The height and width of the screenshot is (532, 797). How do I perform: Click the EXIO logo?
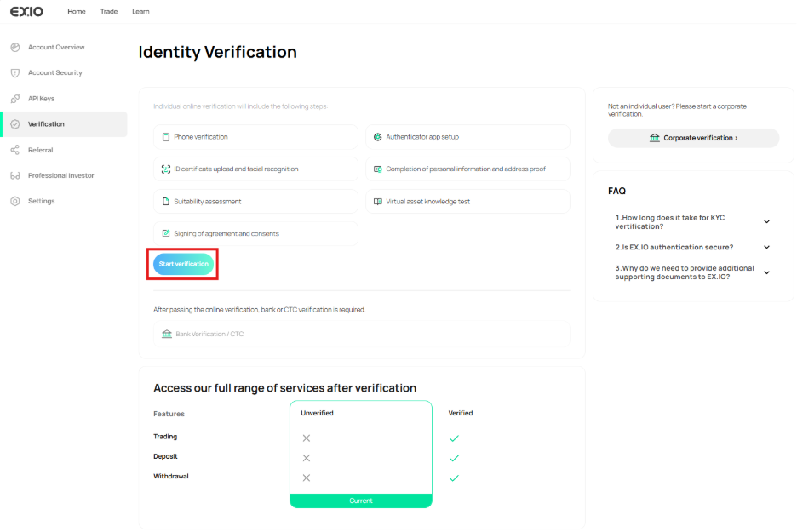26,11
